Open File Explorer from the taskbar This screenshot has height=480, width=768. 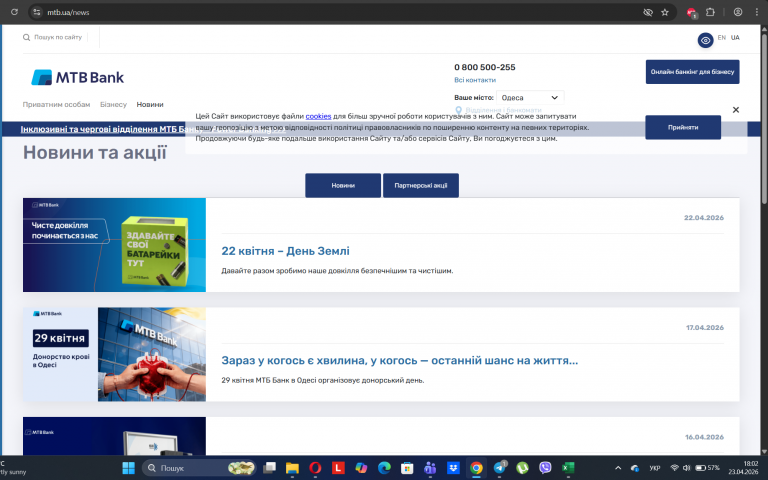(x=292, y=468)
